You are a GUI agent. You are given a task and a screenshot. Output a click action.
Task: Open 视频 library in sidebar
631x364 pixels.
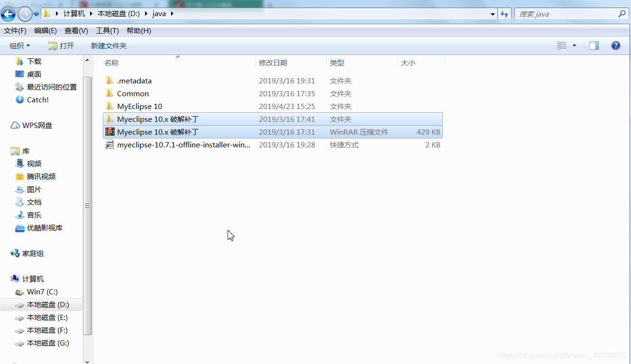pos(34,164)
